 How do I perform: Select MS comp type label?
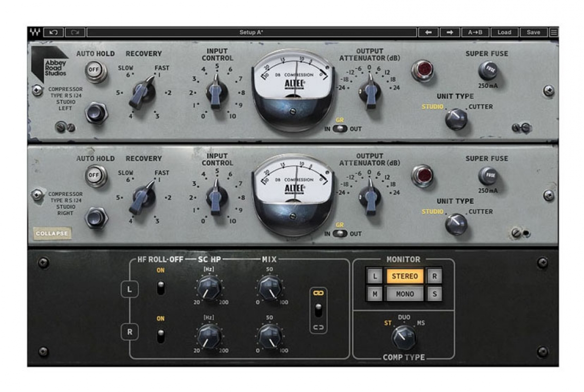[x=421, y=322]
